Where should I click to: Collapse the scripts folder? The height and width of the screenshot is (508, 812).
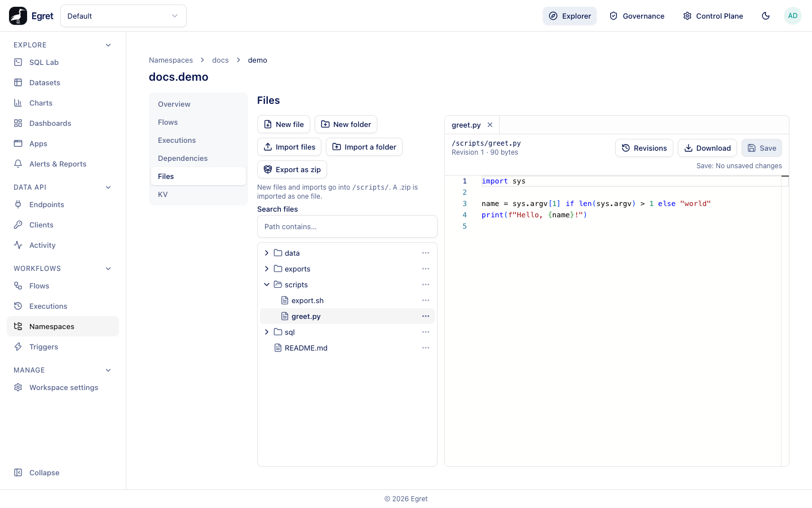coord(267,284)
